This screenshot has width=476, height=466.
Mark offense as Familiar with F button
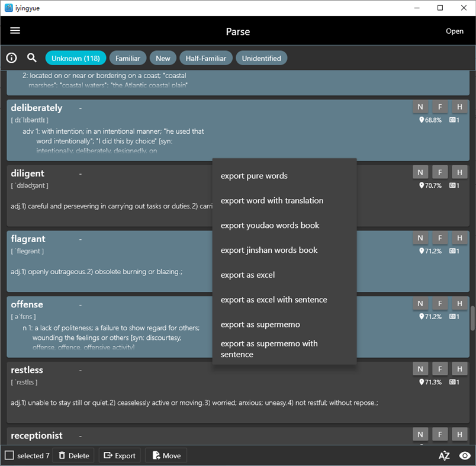440,303
